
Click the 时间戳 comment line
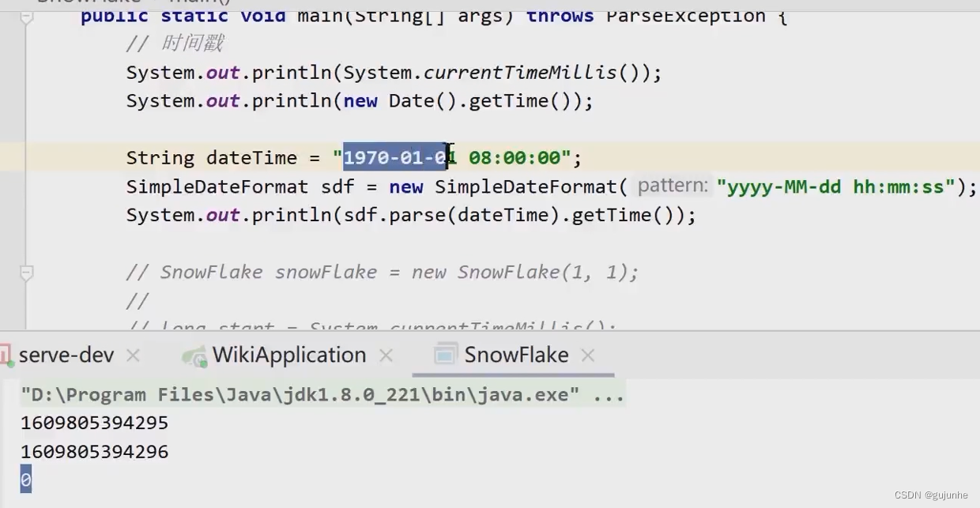point(174,44)
